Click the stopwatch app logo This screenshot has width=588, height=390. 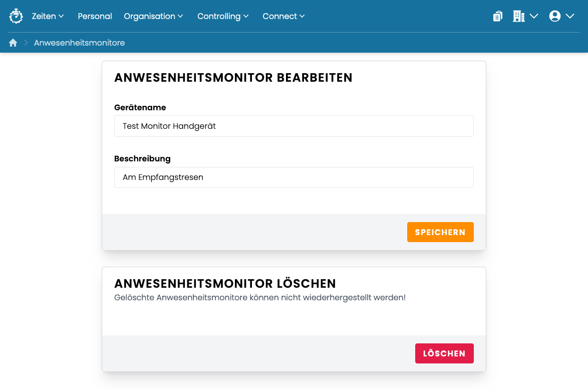click(16, 16)
